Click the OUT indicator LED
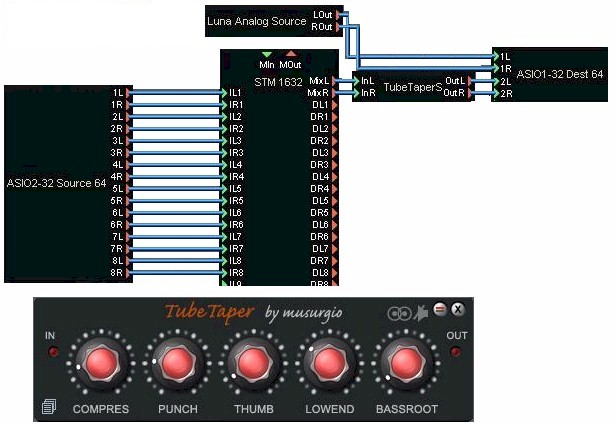 455,352
